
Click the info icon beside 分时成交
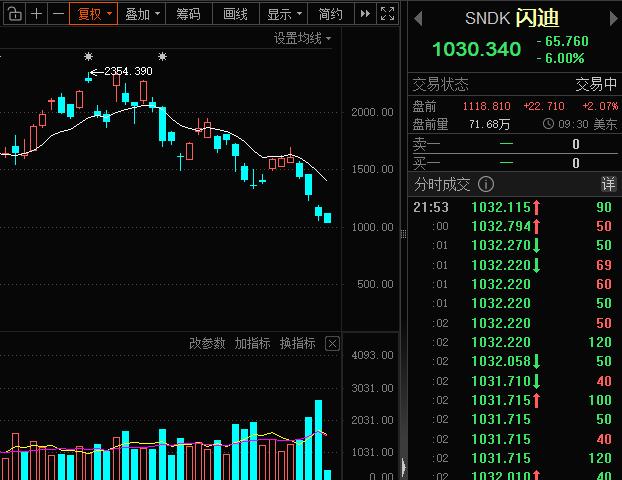(x=486, y=184)
